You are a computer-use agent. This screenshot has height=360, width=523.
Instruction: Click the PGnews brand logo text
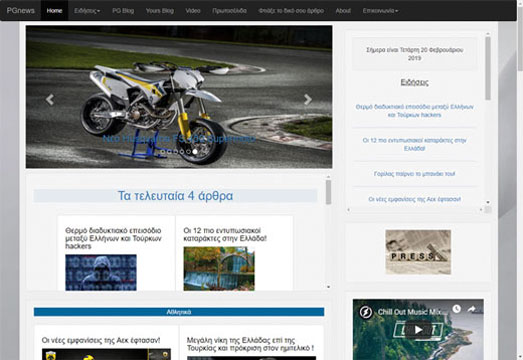(21, 11)
